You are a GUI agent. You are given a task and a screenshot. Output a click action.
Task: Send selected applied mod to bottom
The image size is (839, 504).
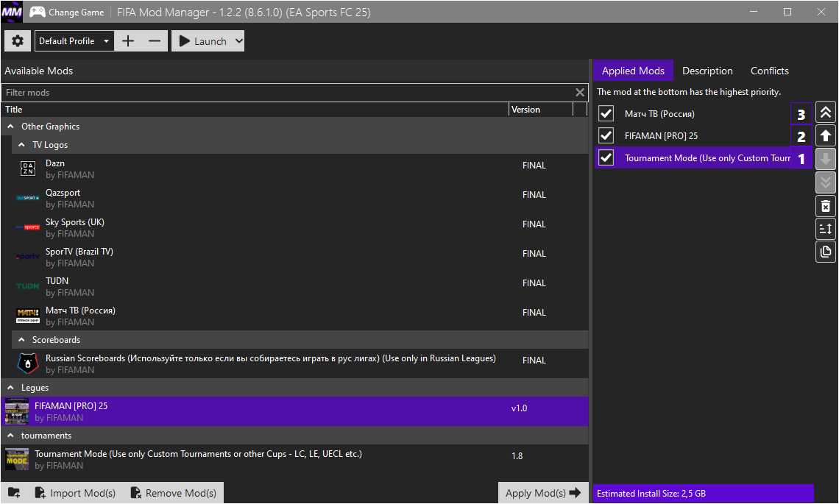(826, 182)
